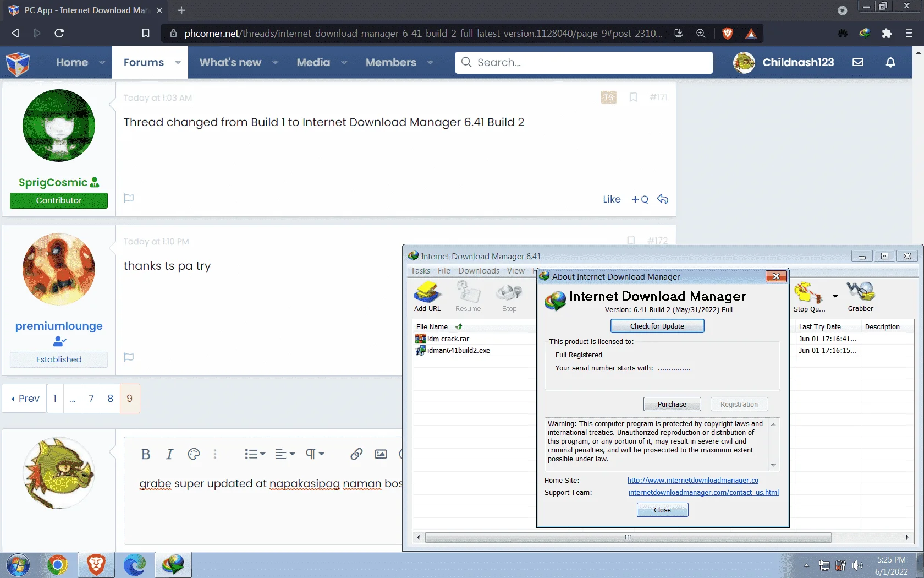The image size is (924, 578).
Task: Click the Stop Queue icon in IDM
Action: click(x=809, y=297)
